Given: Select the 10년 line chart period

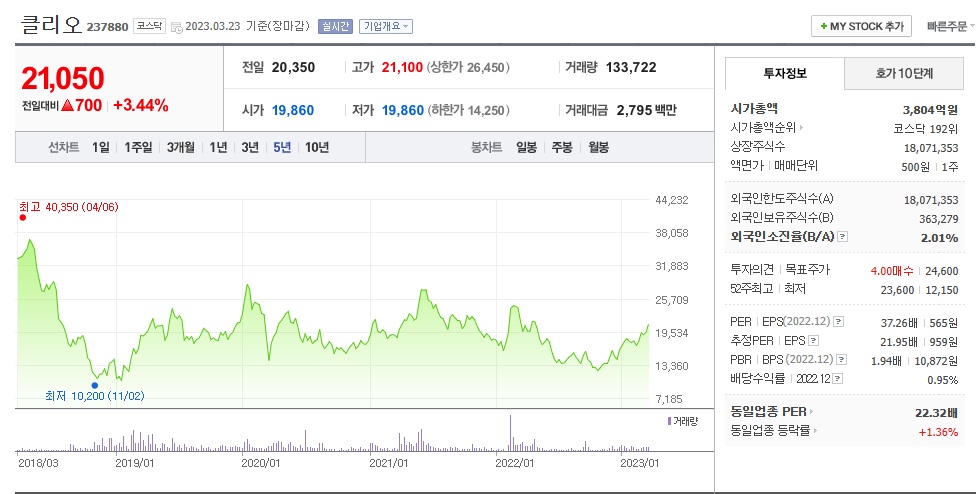Looking at the screenshot, I should pos(317,148).
